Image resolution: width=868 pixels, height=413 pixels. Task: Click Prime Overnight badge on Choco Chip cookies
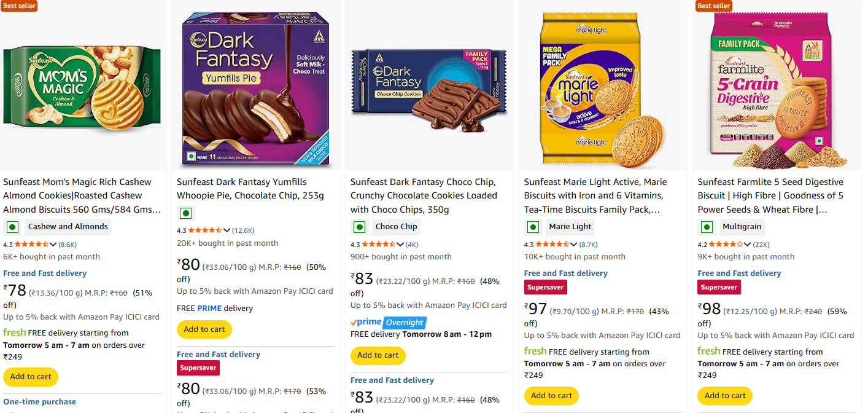point(388,322)
